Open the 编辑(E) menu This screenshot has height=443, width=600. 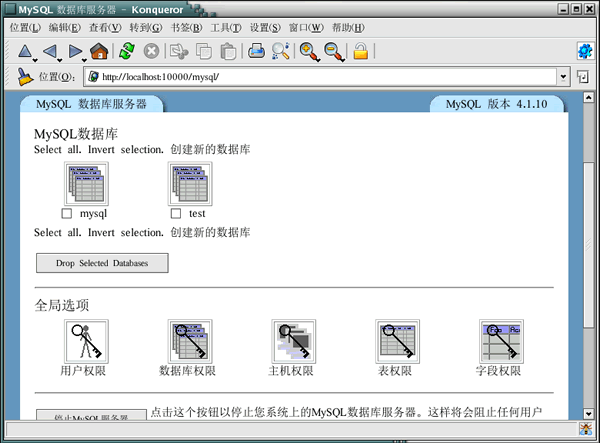point(65,28)
